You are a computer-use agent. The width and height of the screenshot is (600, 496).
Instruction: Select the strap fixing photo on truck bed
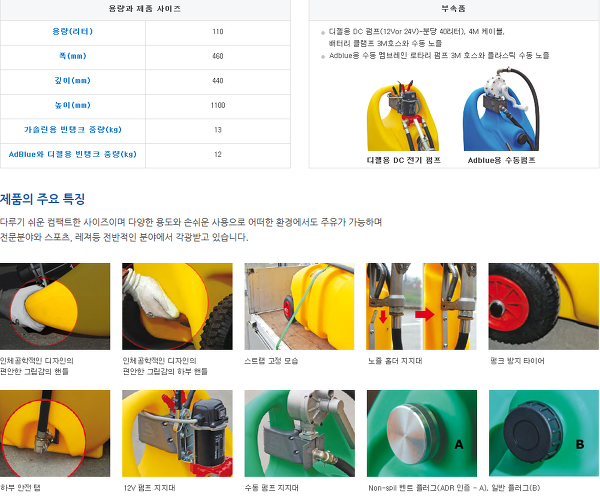click(x=300, y=306)
